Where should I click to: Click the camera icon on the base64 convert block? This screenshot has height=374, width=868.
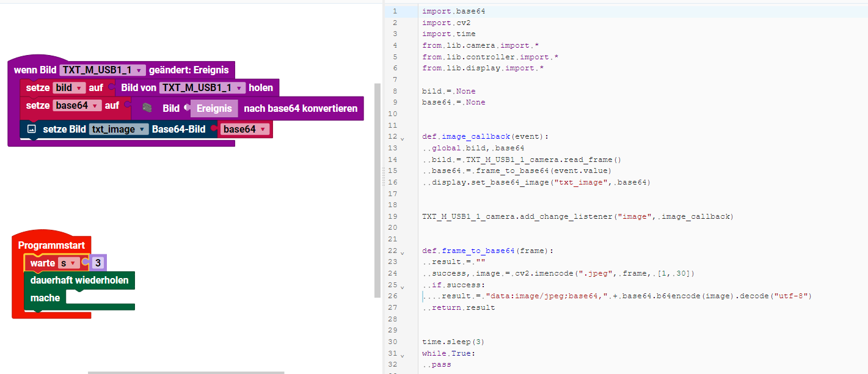(x=147, y=108)
